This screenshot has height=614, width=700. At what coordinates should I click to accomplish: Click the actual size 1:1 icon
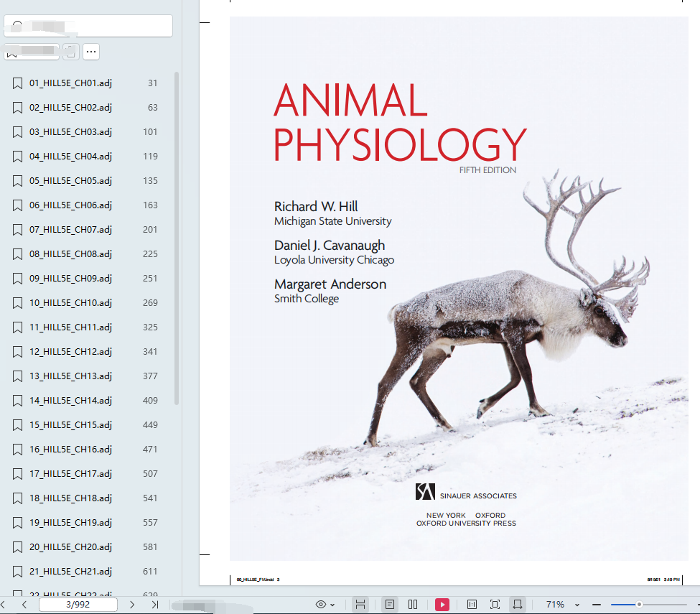click(x=472, y=605)
